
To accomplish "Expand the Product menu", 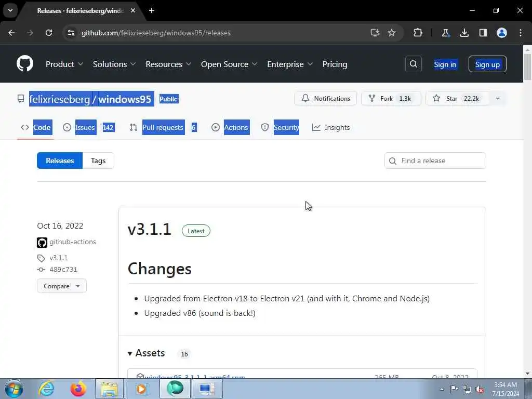I will 64,64.
